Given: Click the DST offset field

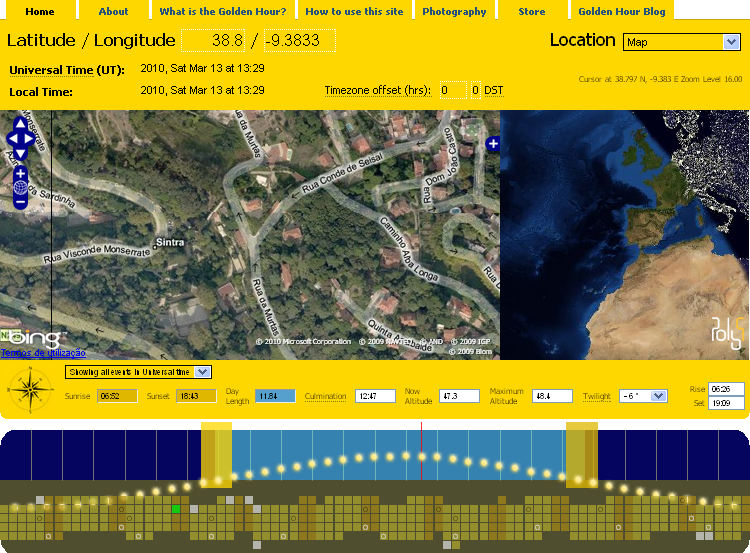Looking at the screenshot, I should point(475,90).
